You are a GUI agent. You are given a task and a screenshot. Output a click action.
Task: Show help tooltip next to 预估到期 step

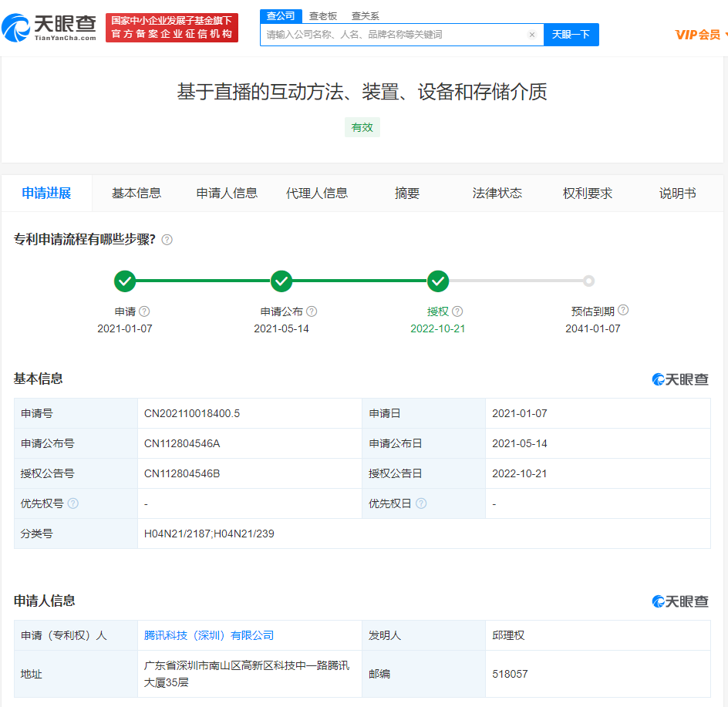point(624,310)
